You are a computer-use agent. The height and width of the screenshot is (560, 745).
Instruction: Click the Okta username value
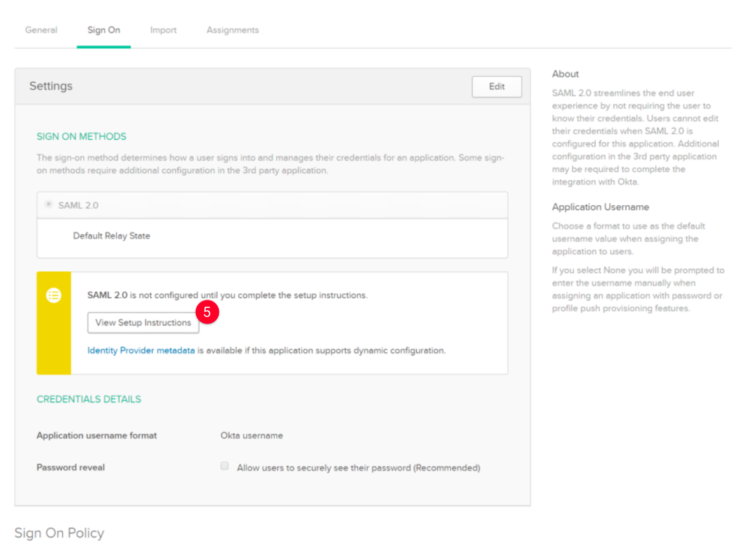pyautogui.click(x=251, y=435)
